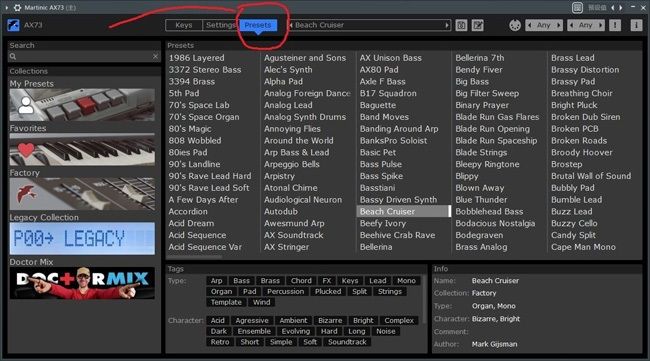Screen dimensions: 650x361
Task: Enable the Bizarre character tag
Action: 330,321
